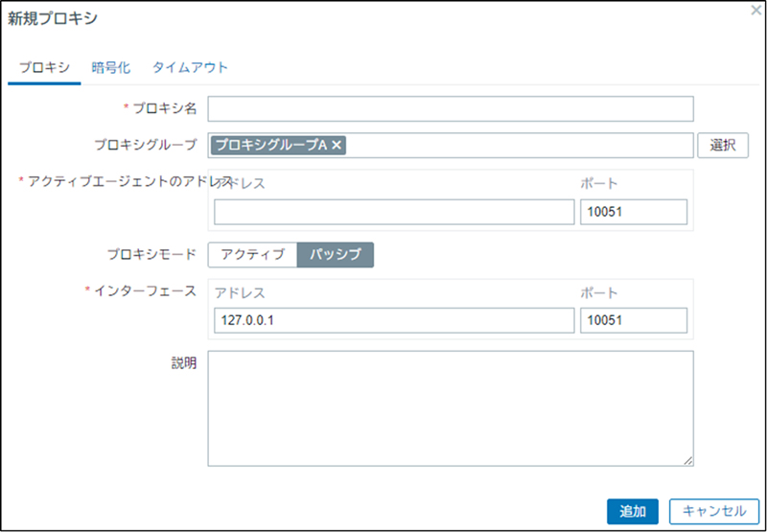Close the 新規プロキシ dialog with the X
Viewport: 767px width, 532px height.
tap(755, 10)
